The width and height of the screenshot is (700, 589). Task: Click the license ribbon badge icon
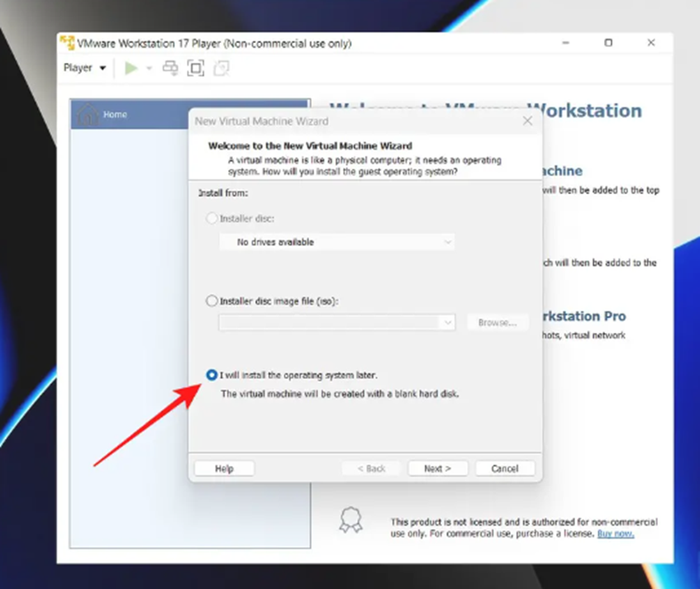[x=351, y=520]
